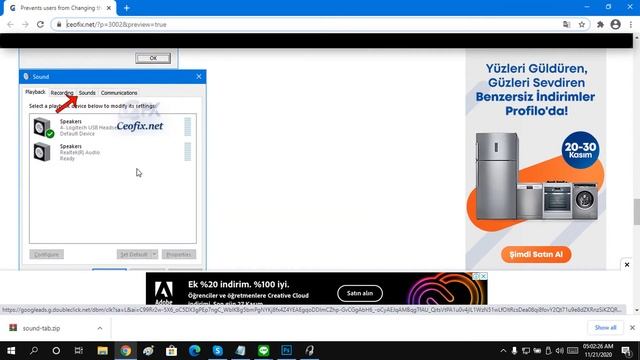This screenshot has width=640, height=360.
Task: Click the address bar URL field
Action: point(310,24)
